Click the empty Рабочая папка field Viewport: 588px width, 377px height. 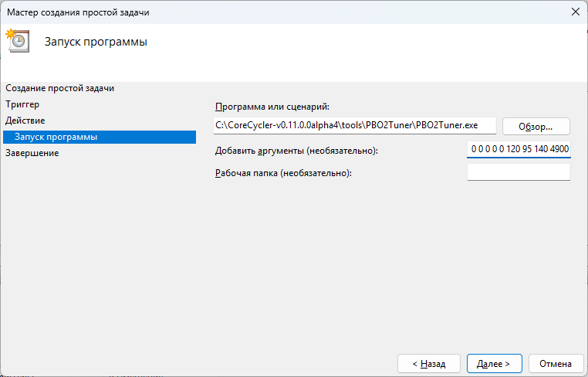point(519,172)
